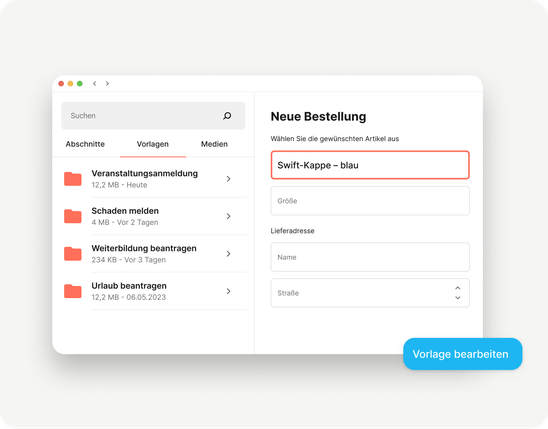
Task: Go back with the left arrow
Action: point(94,83)
